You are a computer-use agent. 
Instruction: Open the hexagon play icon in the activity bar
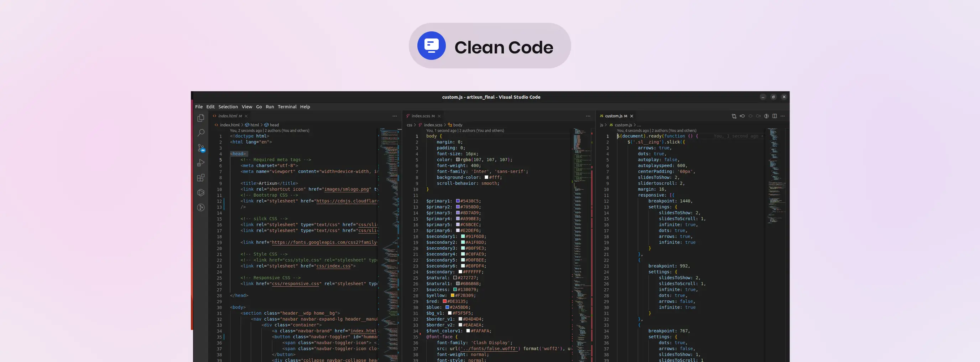point(201,193)
